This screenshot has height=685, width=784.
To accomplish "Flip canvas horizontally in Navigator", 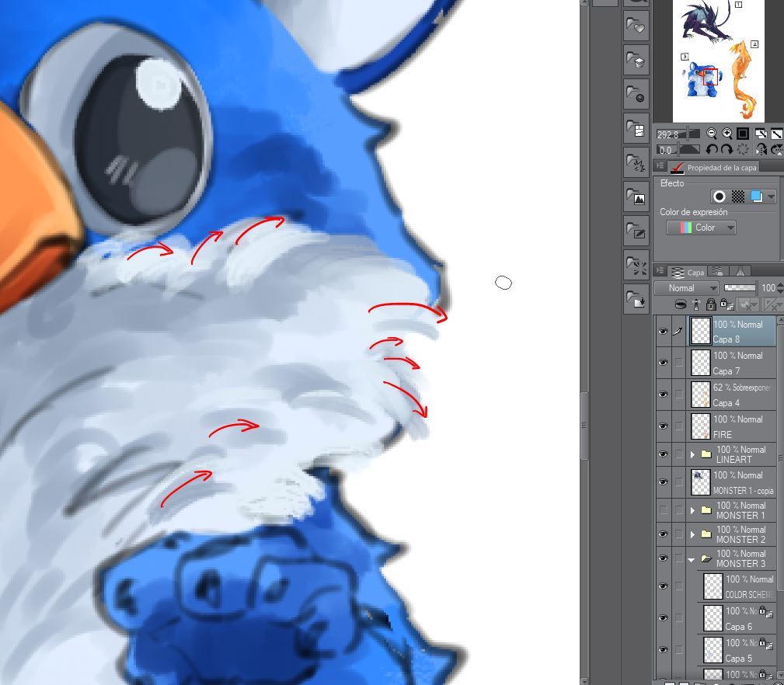I will click(x=761, y=149).
